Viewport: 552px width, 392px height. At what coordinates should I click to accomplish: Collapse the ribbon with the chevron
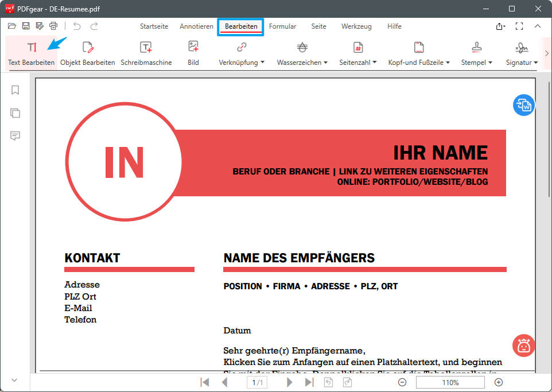[x=537, y=26]
